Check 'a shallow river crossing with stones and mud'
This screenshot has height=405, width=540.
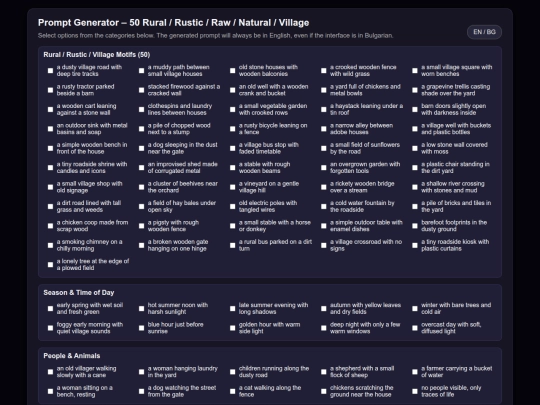point(415,187)
